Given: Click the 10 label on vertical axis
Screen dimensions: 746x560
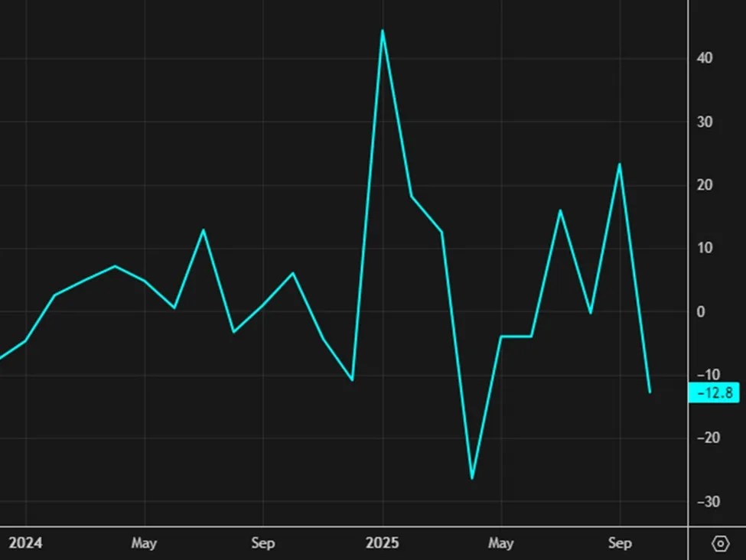Looking at the screenshot, I should click(x=705, y=248).
